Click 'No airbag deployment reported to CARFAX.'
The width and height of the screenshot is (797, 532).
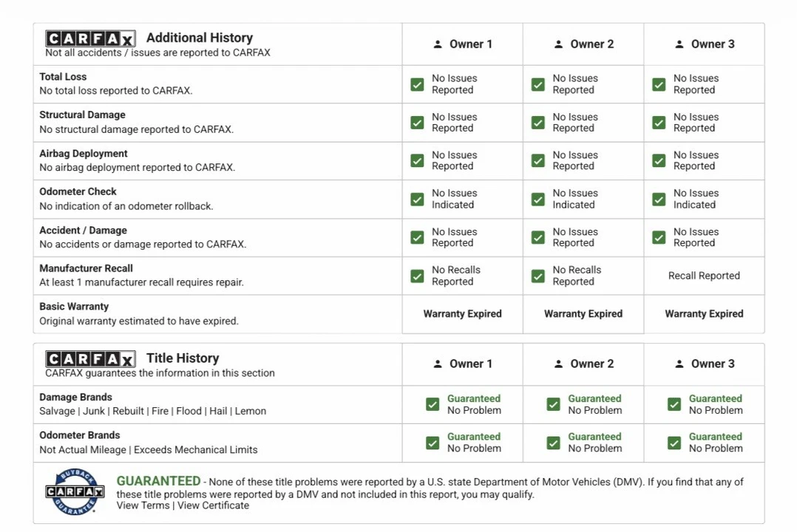pyautogui.click(x=138, y=168)
